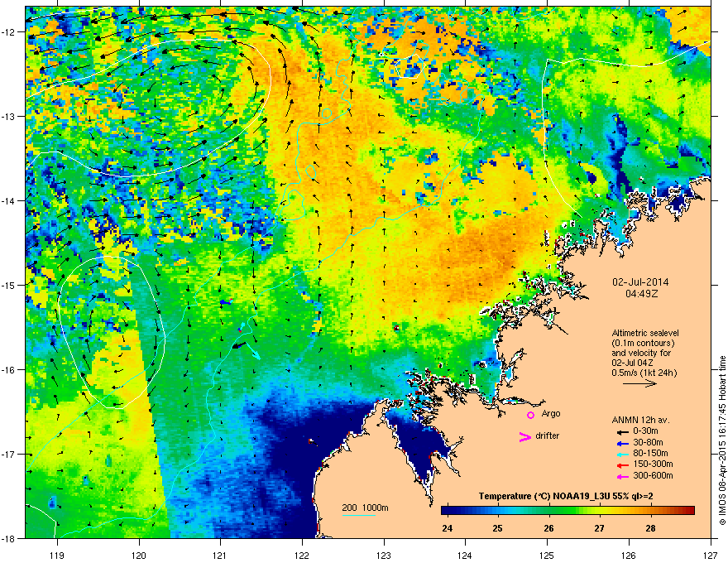Click the 200 1000m bathymetry label

coord(365,508)
